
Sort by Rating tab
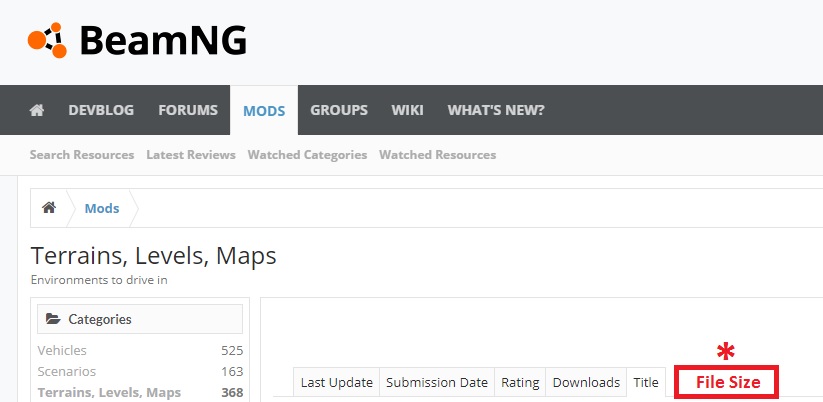(520, 382)
